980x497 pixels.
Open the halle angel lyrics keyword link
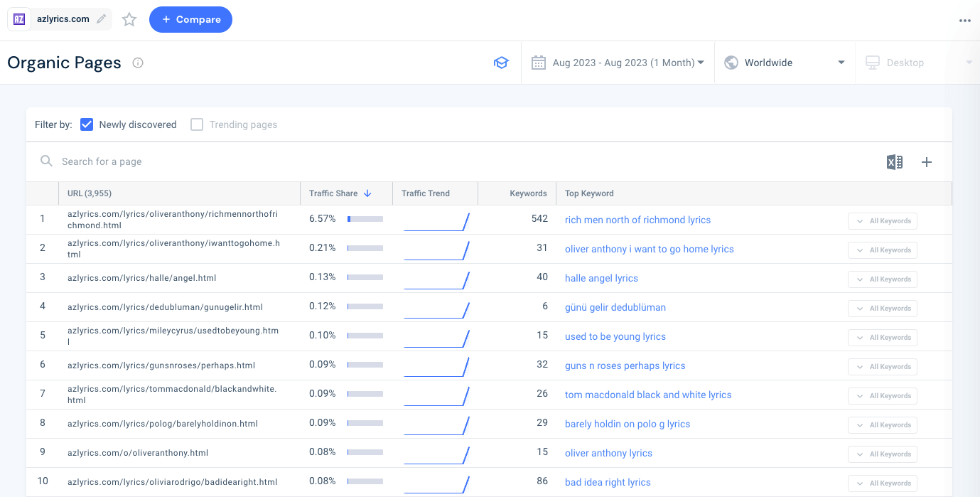(601, 278)
